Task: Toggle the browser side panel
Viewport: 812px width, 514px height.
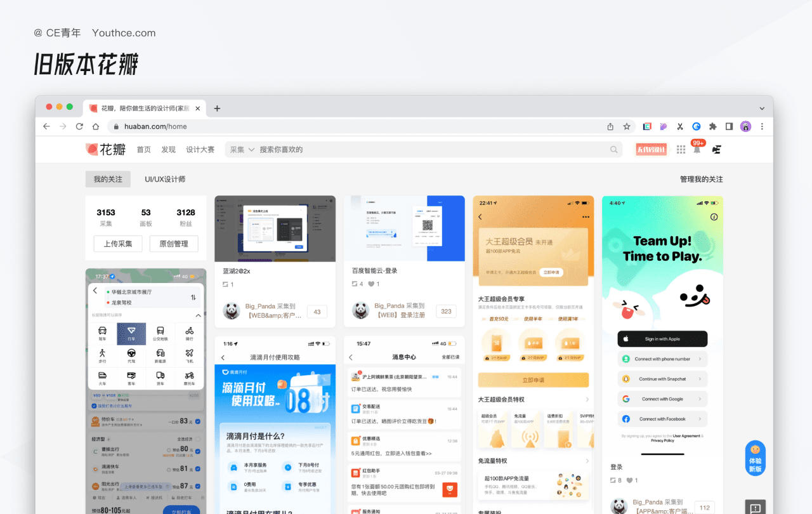Action: 729,126
